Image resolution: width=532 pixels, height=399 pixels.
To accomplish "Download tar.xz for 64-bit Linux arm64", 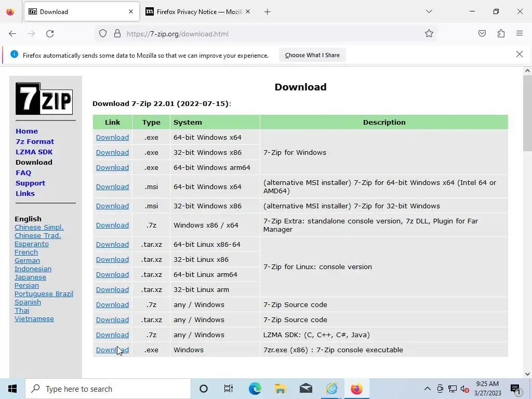I will coord(112,274).
